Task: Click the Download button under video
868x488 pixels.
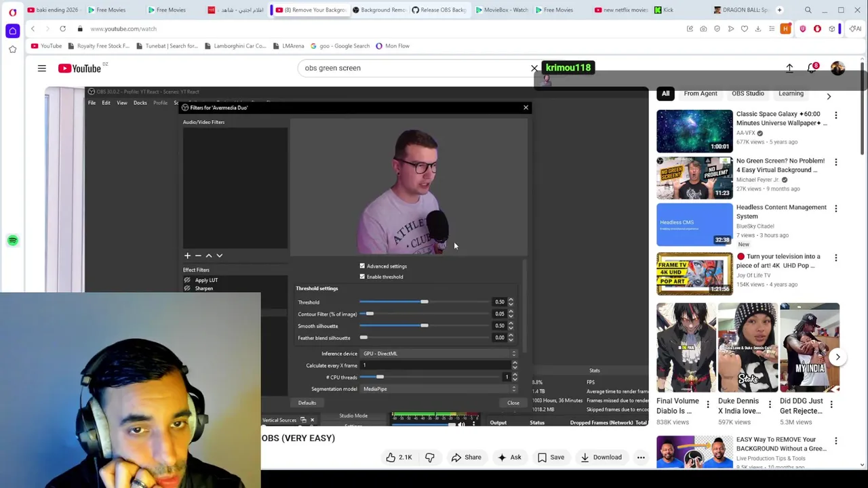Action: pos(601,457)
